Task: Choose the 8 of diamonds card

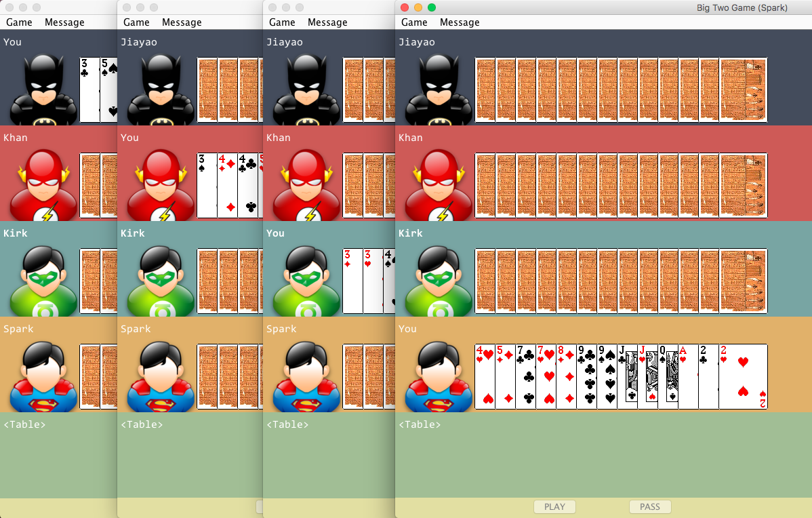Action: 567,376
